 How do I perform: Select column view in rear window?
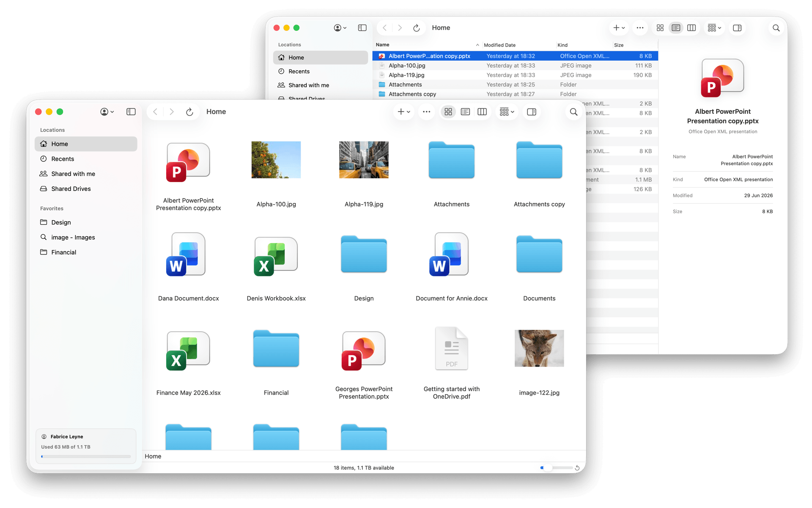[691, 28]
